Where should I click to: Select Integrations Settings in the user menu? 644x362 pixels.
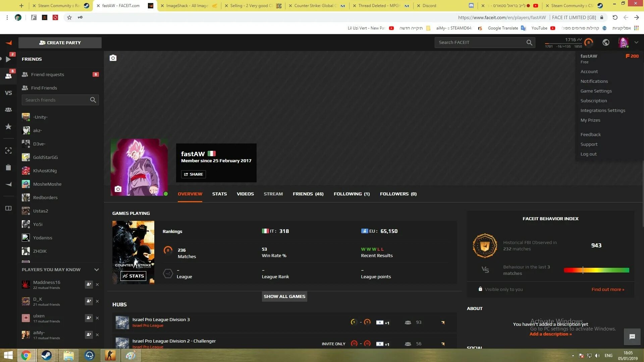pos(603,111)
